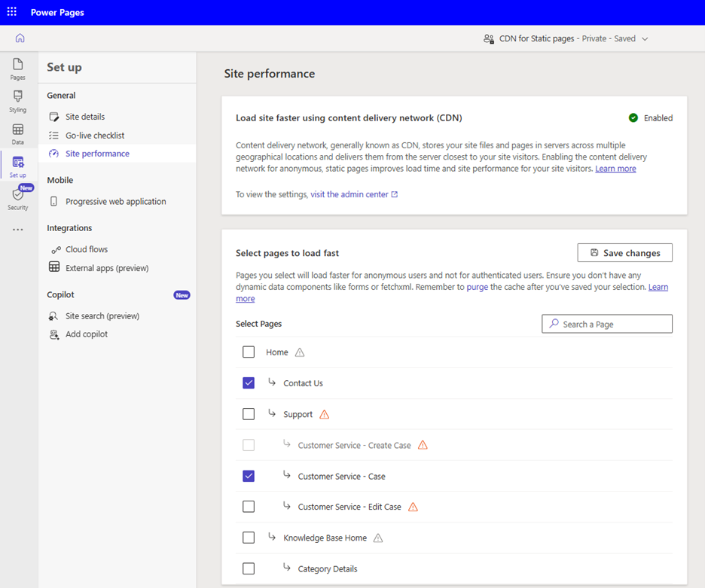
Task: Click the warning icon beside Home
Action: (301, 352)
